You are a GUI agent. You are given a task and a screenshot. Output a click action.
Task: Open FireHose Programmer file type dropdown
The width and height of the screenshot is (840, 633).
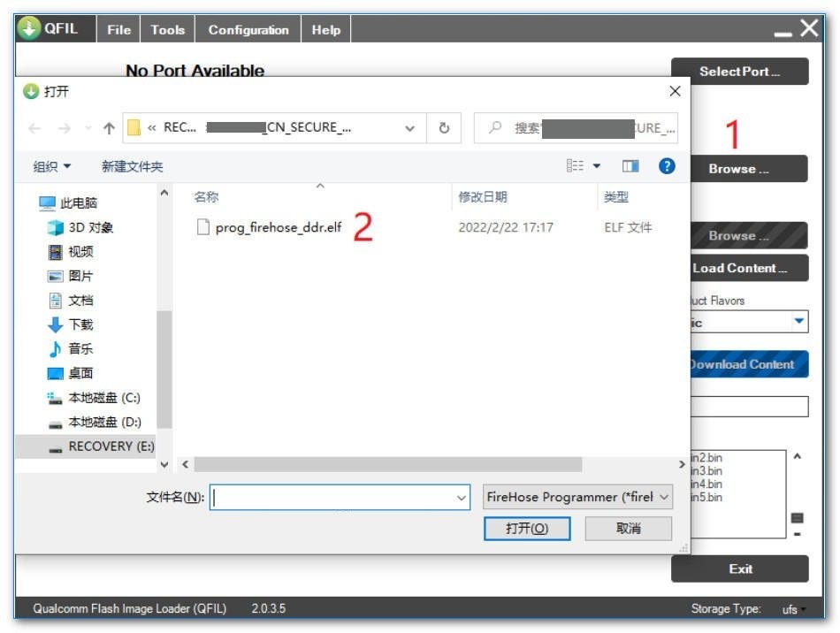pos(577,497)
